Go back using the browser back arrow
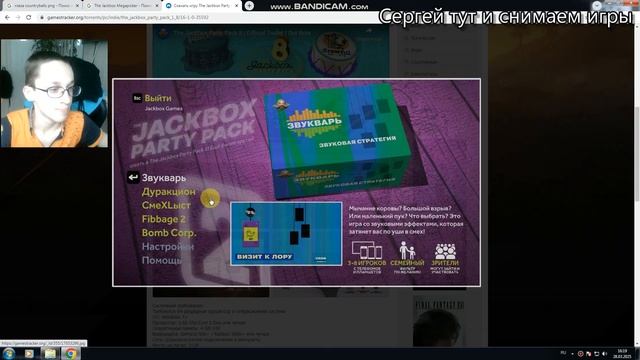 point(7,18)
